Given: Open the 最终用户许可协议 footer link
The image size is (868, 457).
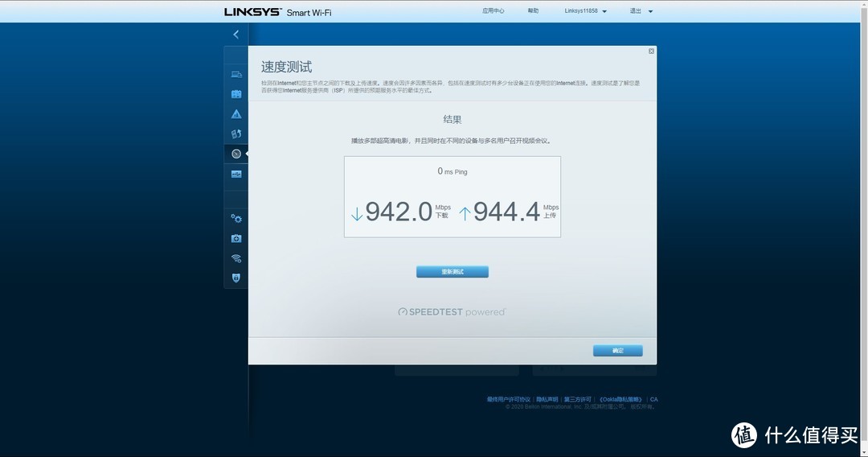Looking at the screenshot, I should [x=508, y=399].
